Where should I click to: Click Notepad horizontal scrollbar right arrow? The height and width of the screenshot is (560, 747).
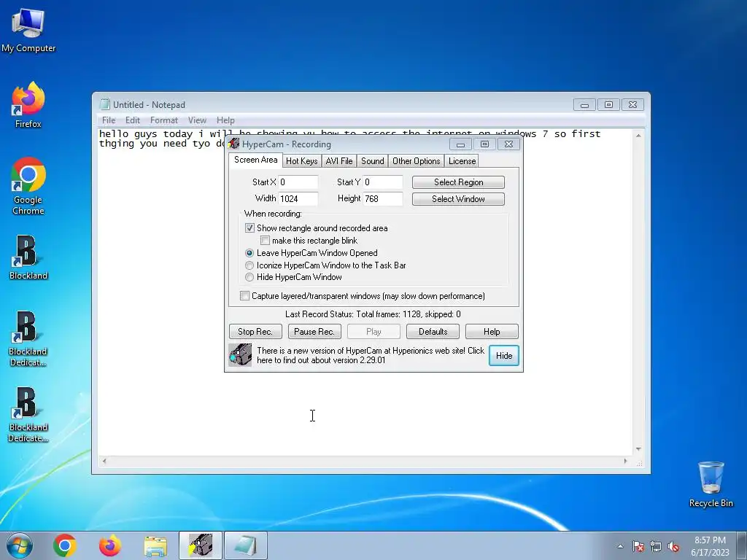point(625,461)
